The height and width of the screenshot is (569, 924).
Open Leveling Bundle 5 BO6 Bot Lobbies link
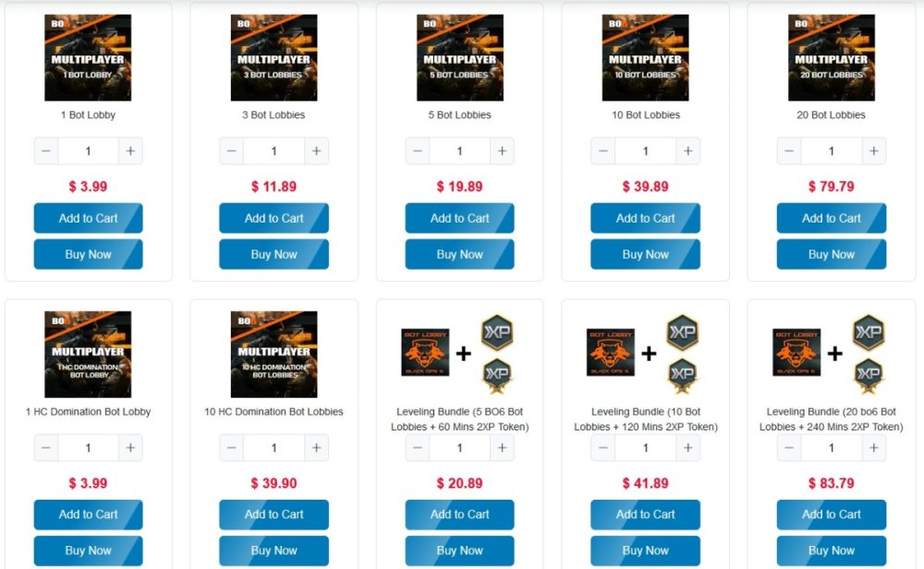pyautogui.click(x=459, y=418)
